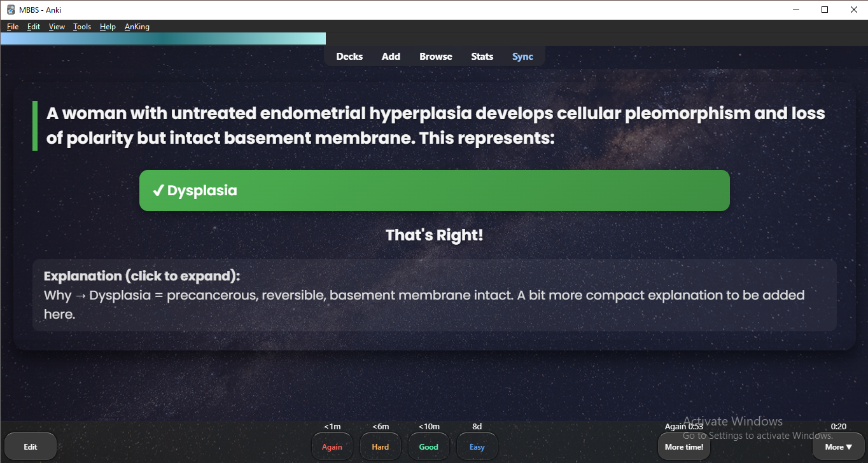
Task: Open the Edit menu
Action: point(33,27)
